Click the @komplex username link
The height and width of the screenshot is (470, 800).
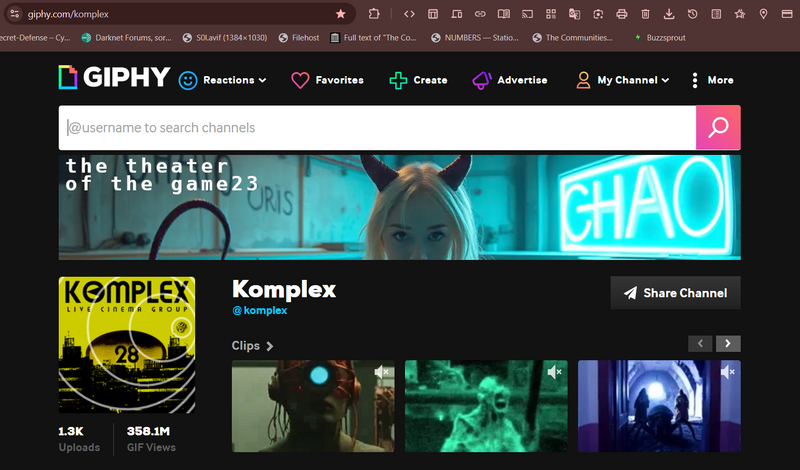tap(260, 310)
